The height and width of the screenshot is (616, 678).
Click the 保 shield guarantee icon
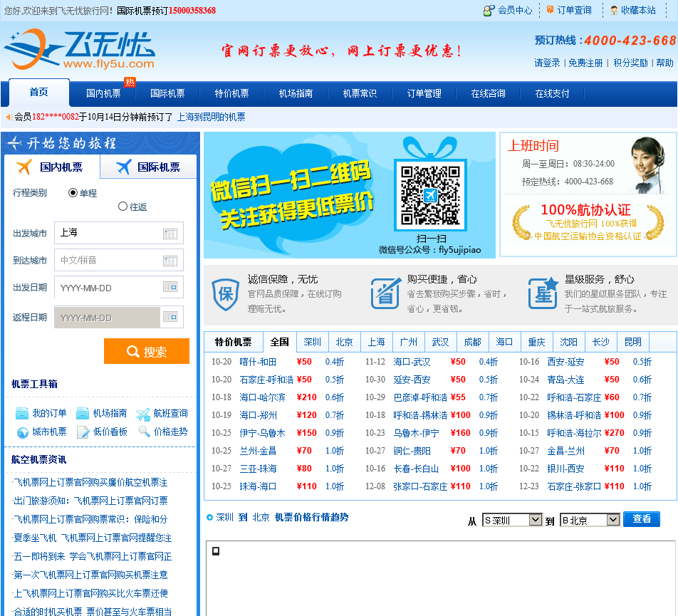[x=226, y=294]
